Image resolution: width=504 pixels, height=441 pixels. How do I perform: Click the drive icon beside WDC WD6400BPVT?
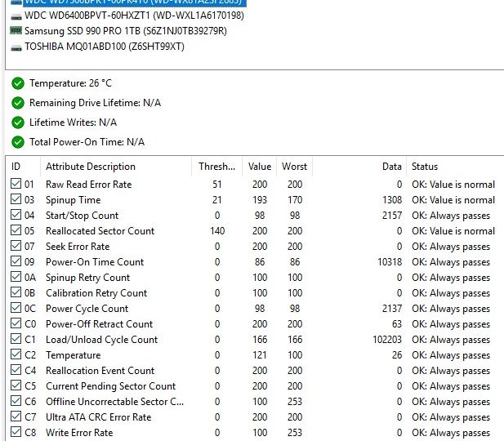pyautogui.click(x=16, y=15)
